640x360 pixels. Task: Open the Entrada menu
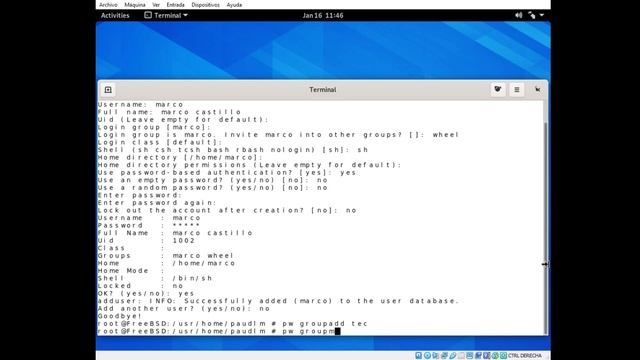[x=176, y=5]
